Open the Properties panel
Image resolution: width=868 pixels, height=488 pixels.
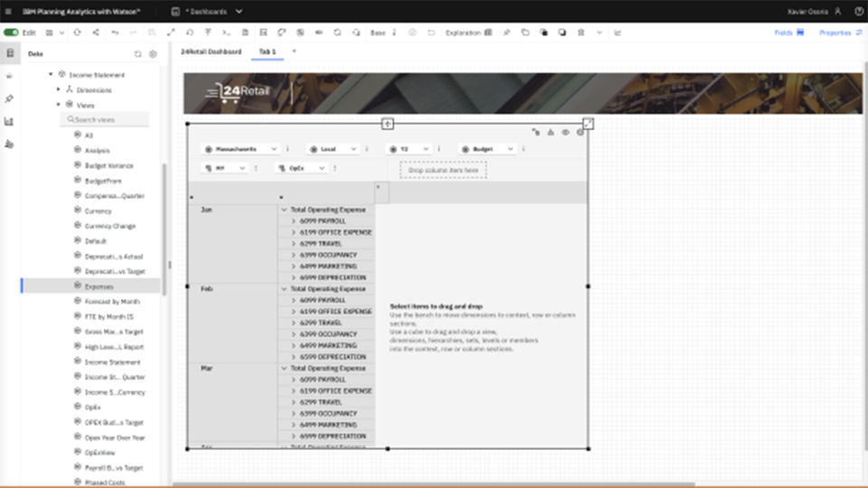840,33
